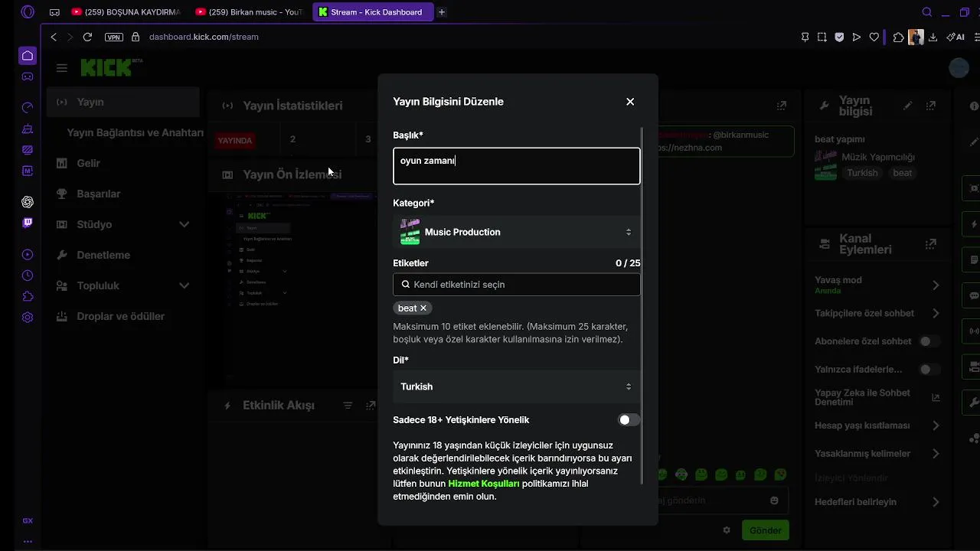Click the pinboard pin icon in toolbar
This screenshot has height=551, width=980.
pyautogui.click(x=805, y=37)
